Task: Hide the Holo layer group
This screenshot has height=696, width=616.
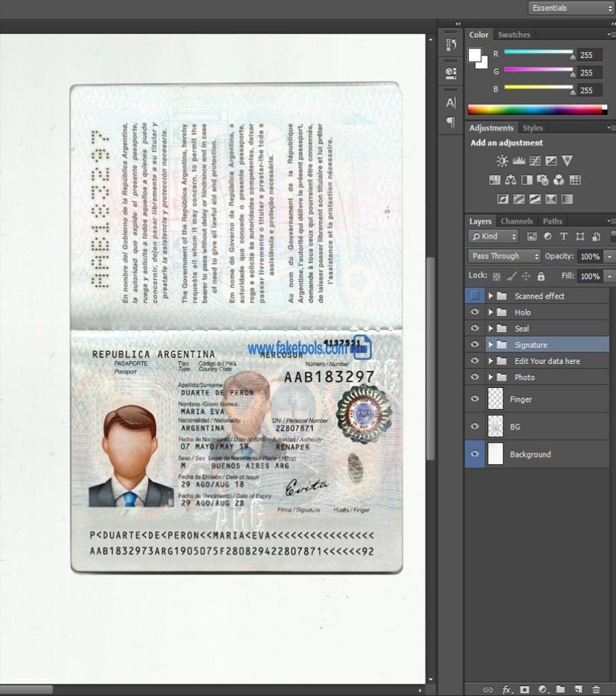Action: coord(475,312)
